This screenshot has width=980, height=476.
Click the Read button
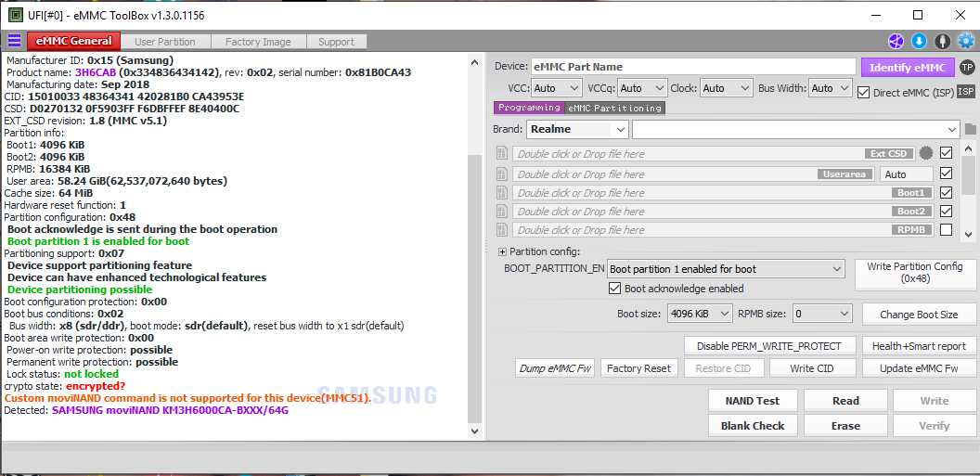[x=845, y=401]
